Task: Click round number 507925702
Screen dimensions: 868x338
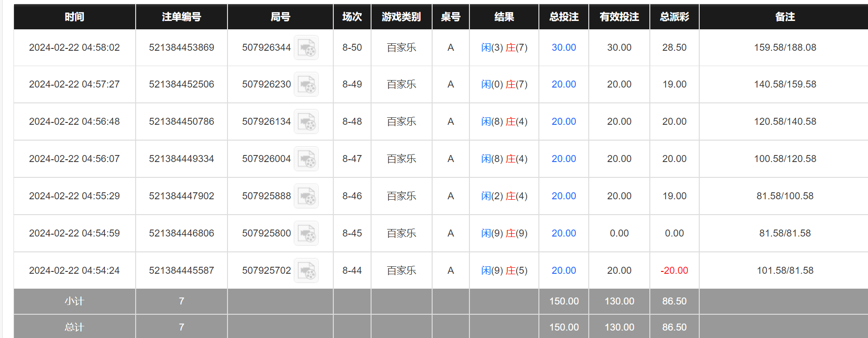Action: coord(266,270)
